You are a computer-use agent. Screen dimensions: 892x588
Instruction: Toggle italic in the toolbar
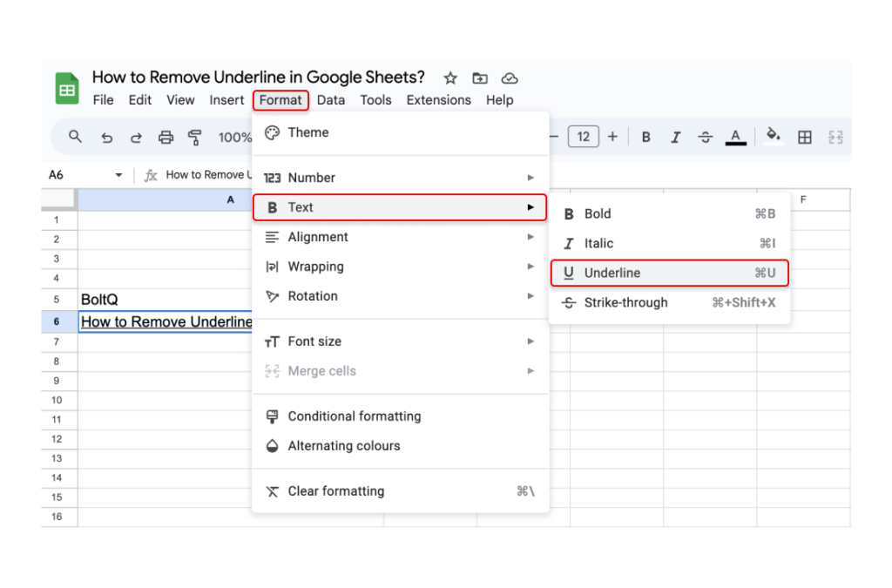click(675, 137)
